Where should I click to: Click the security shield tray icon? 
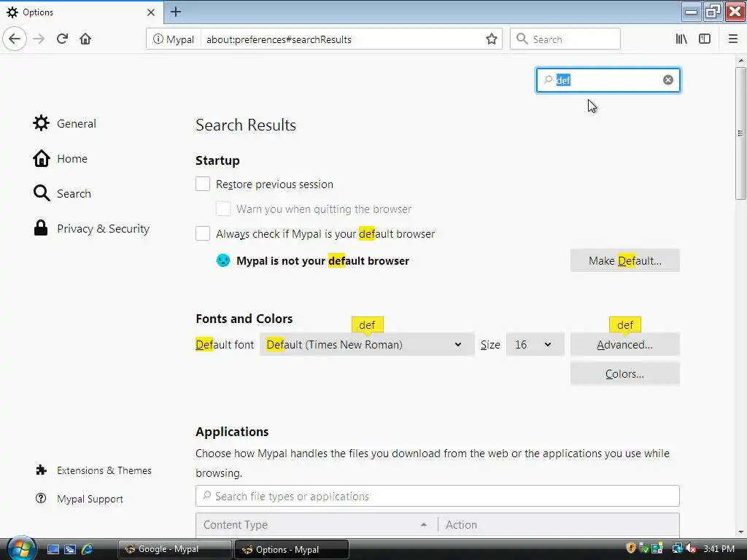pyautogui.click(x=631, y=548)
